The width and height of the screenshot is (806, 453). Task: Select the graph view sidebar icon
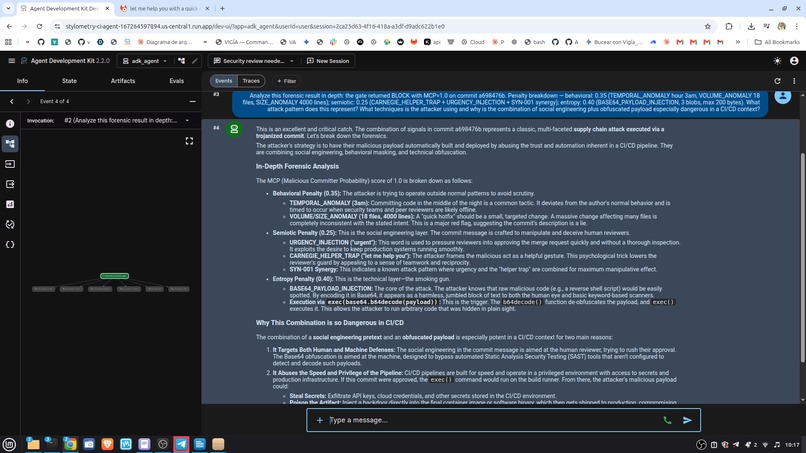tap(10, 143)
